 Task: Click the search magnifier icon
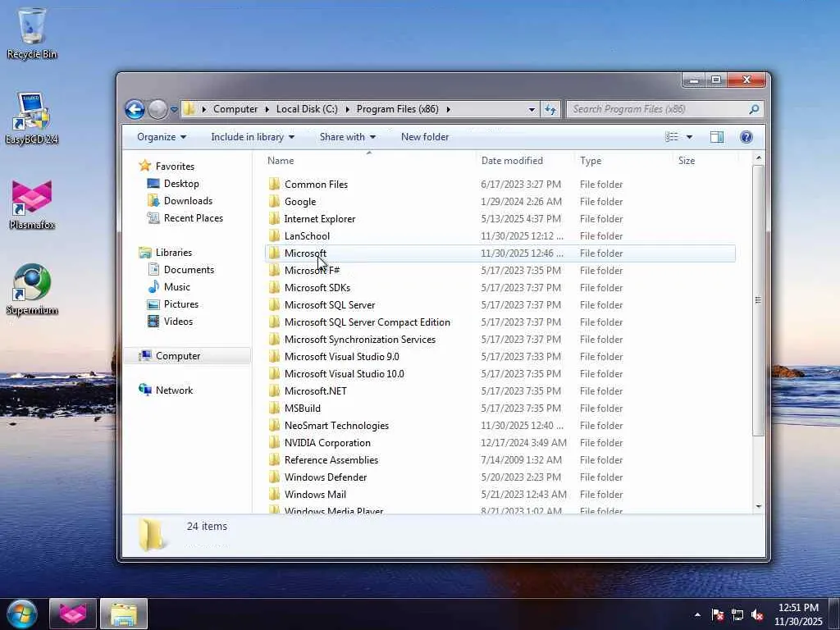(754, 109)
